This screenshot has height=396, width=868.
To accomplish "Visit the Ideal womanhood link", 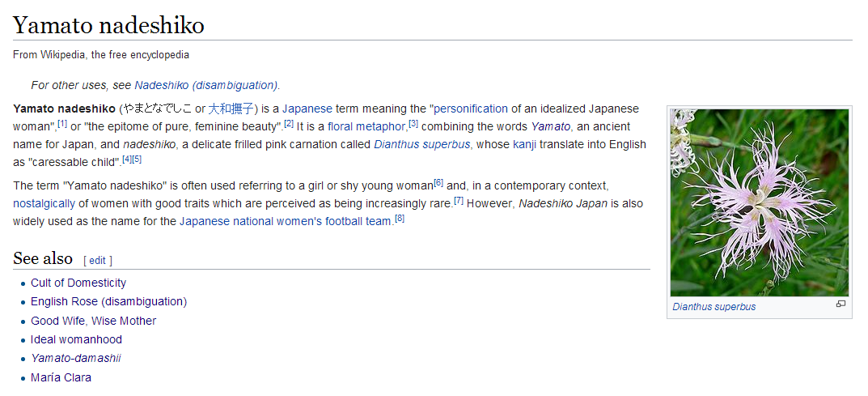I will (x=76, y=339).
